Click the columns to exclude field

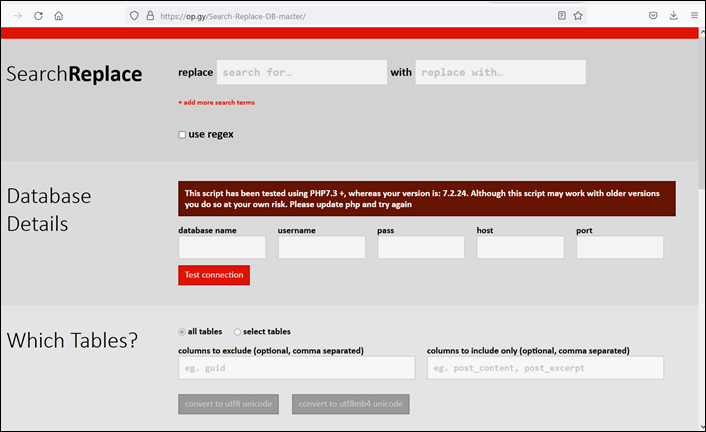click(296, 368)
